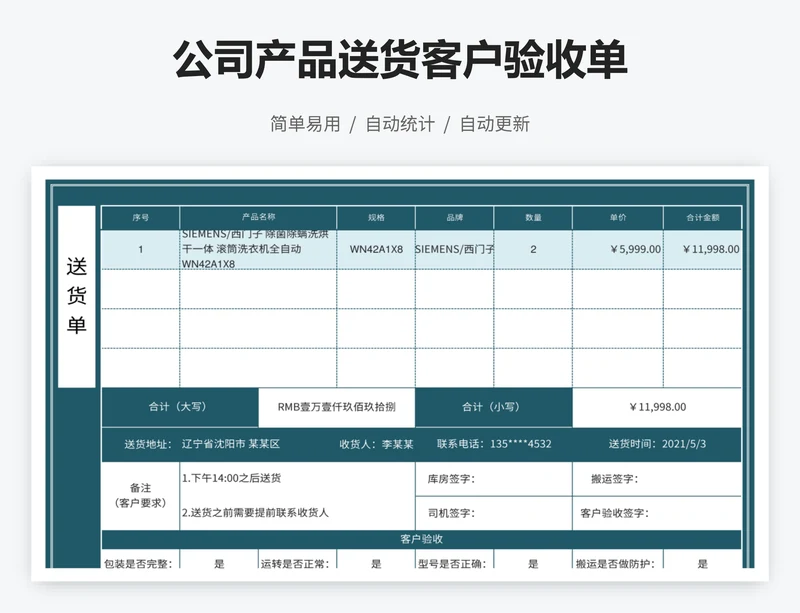Click the 客户验收签字 field
The height and width of the screenshot is (613, 800).
click(657, 513)
